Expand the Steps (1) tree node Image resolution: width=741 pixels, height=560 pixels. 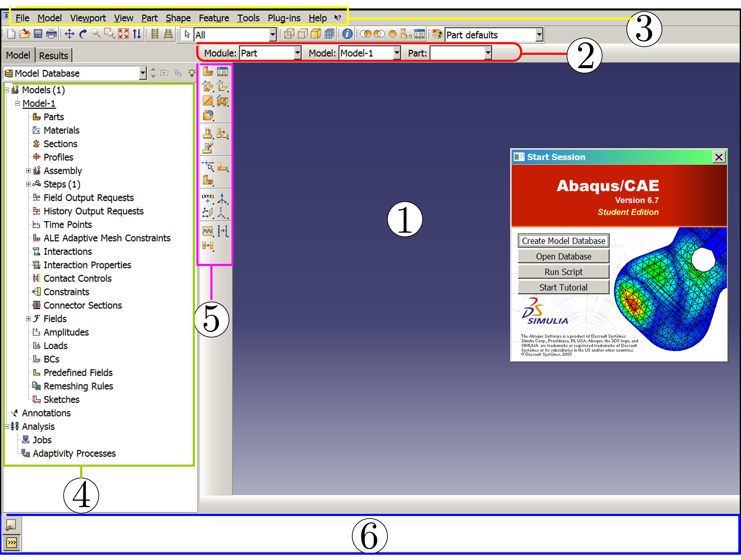click(x=29, y=184)
